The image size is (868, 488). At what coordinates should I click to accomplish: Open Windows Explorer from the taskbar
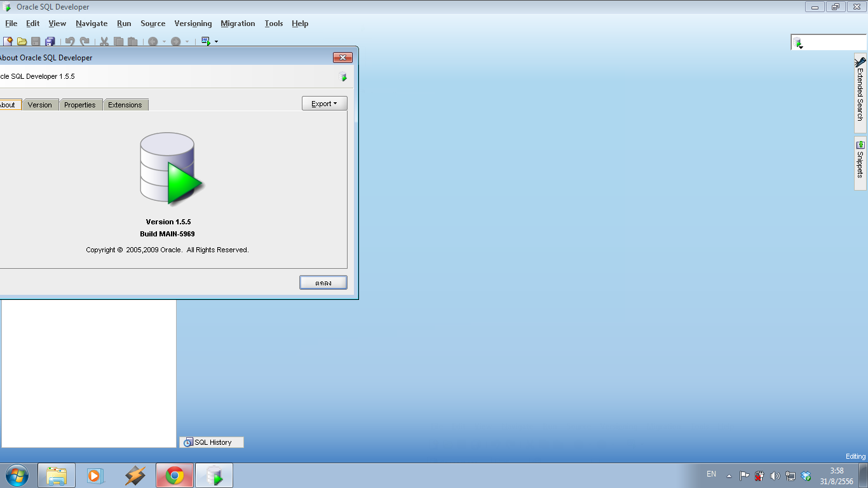(x=57, y=475)
